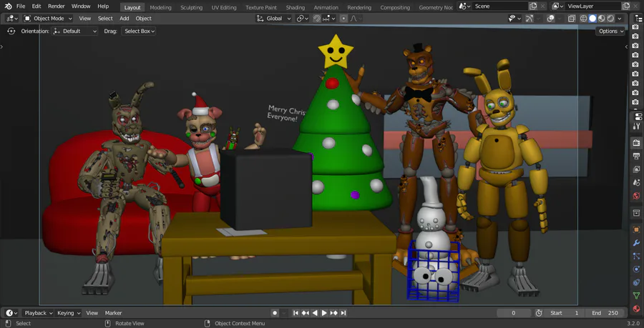Click the browse view layer icon
Viewport: 644px width, 328px height.
point(557,6)
